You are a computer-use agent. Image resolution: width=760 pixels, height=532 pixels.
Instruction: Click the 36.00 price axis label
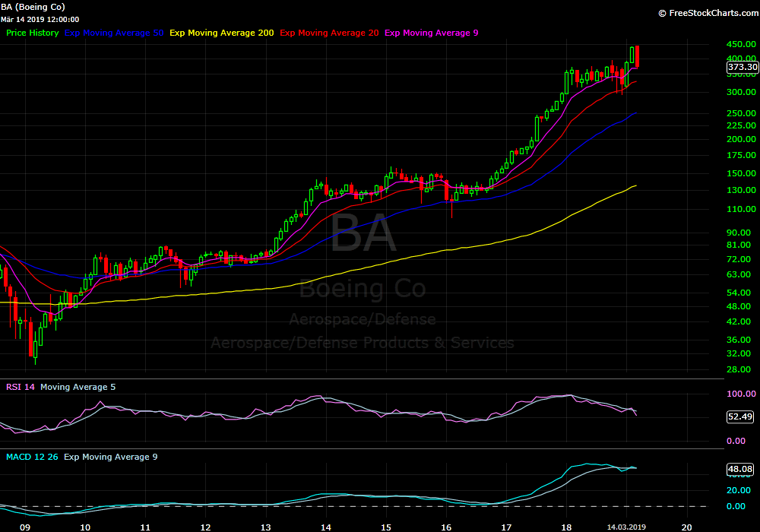(739, 340)
